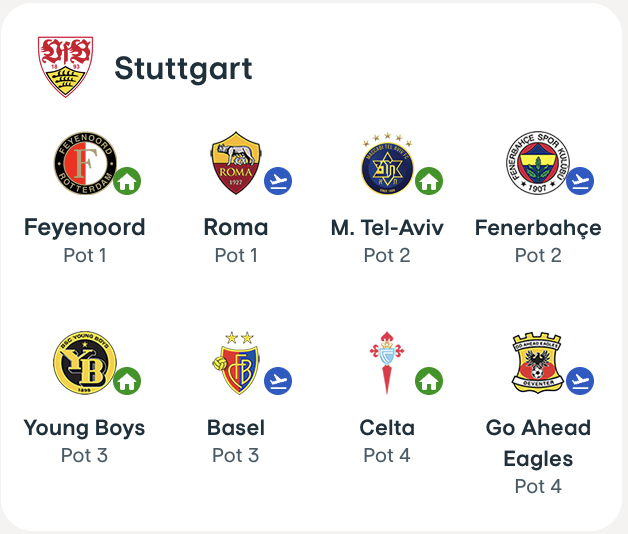Click Feyenoord's green home match icon

click(x=126, y=181)
